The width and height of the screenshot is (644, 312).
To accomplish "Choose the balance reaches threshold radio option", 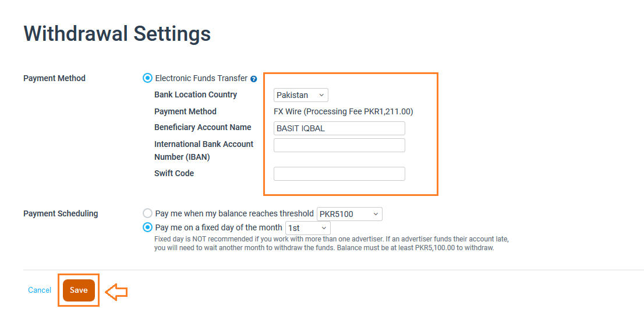I will click(147, 213).
